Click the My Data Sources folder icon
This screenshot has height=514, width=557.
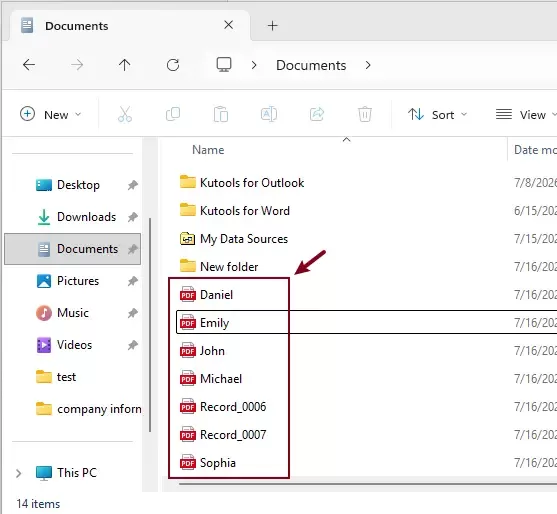point(188,238)
